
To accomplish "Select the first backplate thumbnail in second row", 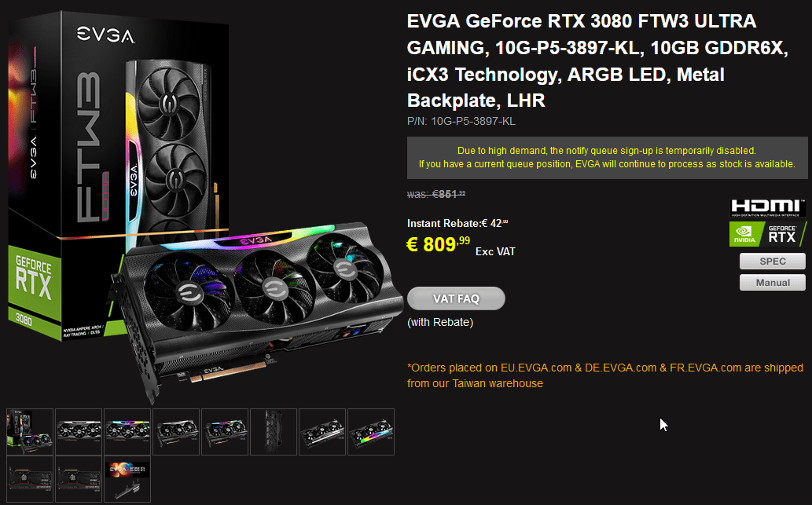I will [30, 479].
